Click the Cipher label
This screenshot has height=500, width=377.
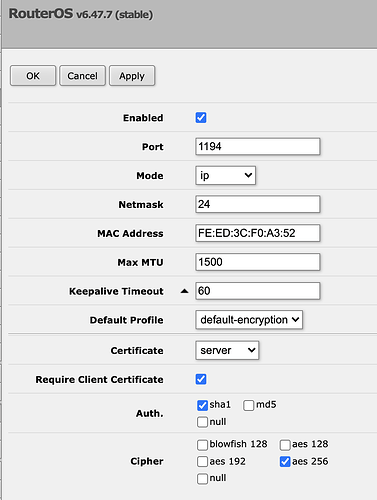tap(147, 461)
